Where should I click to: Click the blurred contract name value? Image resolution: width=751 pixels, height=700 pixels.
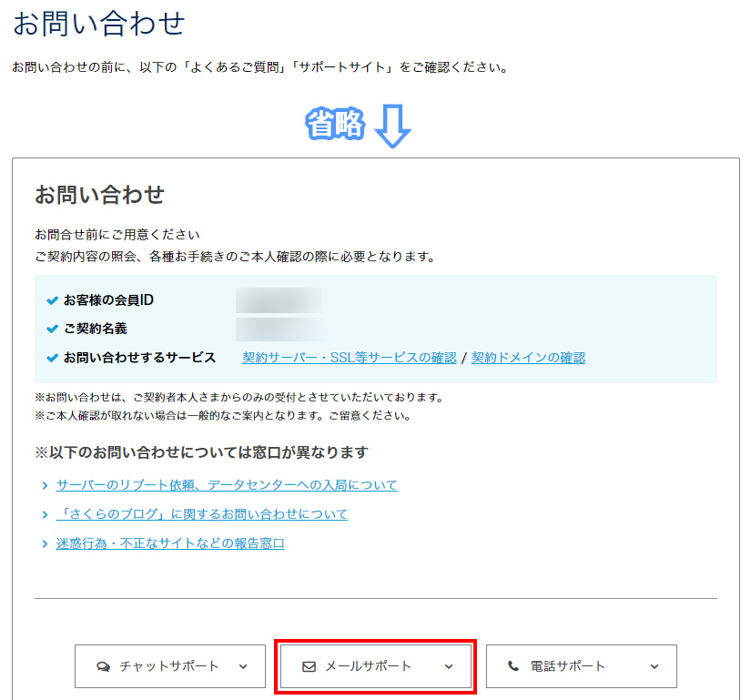pyautogui.click(x=281, y=329)
